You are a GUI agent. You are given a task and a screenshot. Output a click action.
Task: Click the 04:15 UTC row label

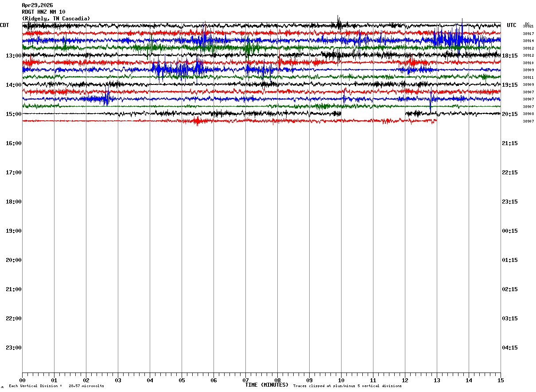tap(510, 348)
